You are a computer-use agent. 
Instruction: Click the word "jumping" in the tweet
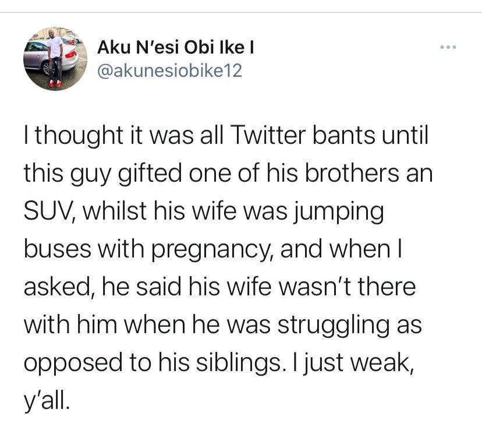(x=338, y=212)
